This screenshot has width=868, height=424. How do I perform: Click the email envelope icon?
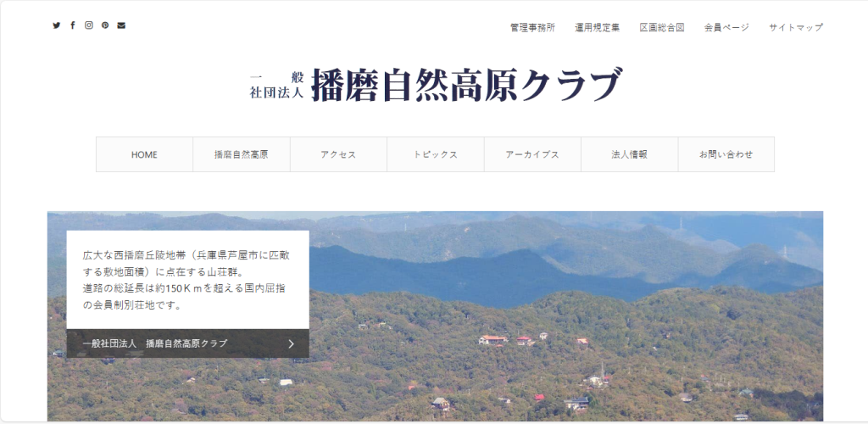(121, 25)
